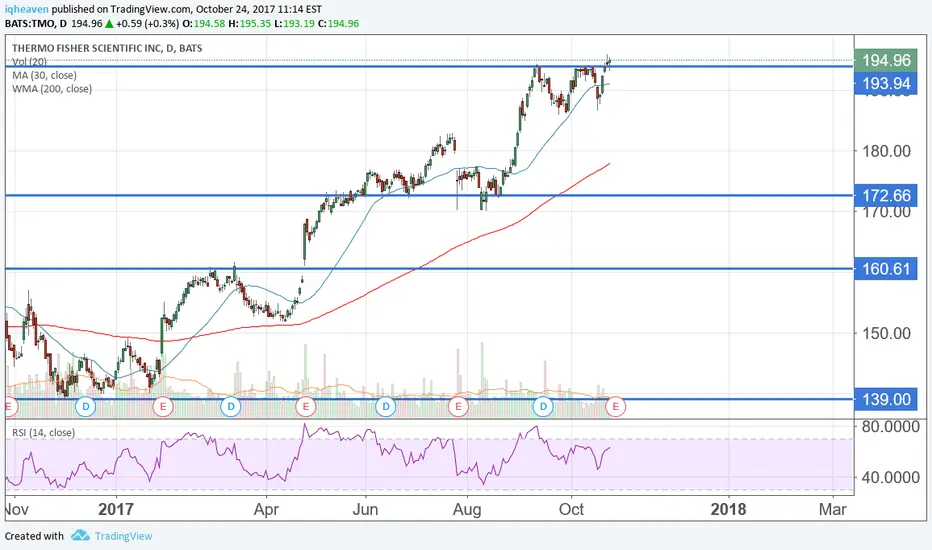Click the Oct time axis label

(571, 510)
